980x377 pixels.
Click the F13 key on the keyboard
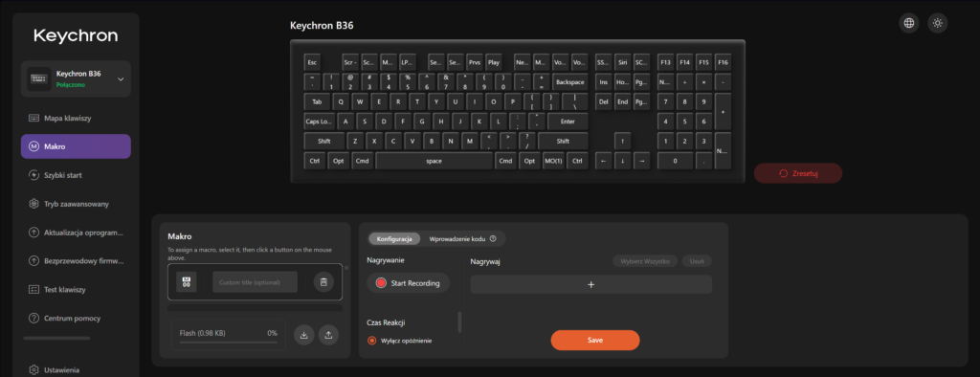(666, 62)
